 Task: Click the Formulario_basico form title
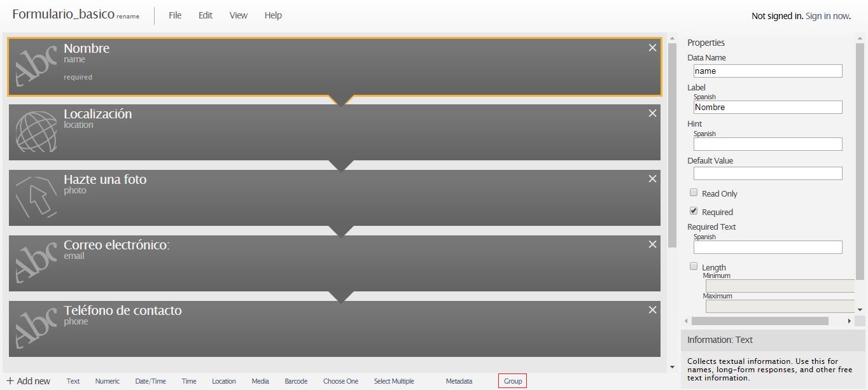[x=63, y=14]
